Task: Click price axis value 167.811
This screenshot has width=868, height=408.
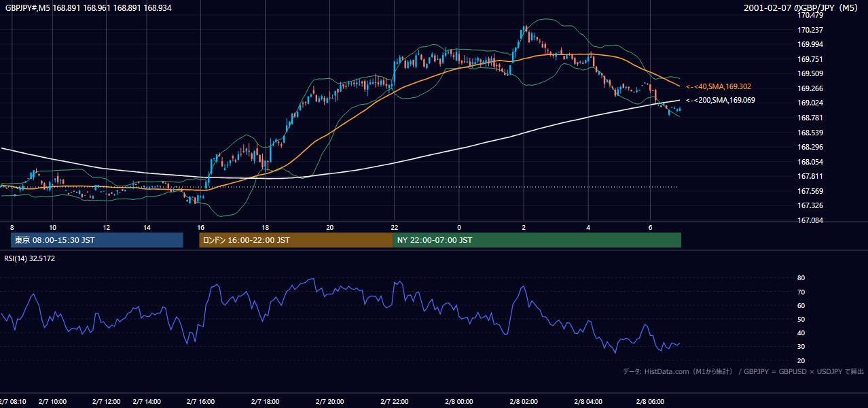Action: [x=810, y=176]
